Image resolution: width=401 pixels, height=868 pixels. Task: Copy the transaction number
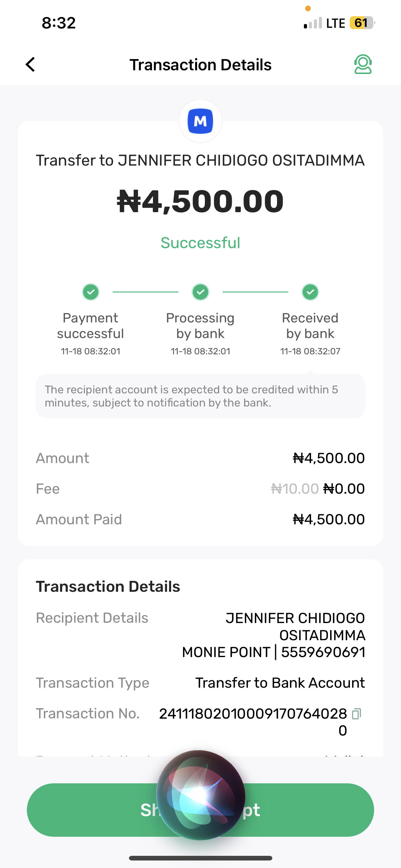(x=356, y=714)
